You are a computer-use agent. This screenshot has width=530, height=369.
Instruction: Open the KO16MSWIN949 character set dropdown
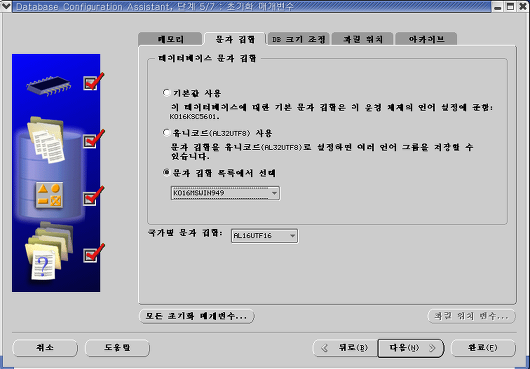click(x=225, y=193)
